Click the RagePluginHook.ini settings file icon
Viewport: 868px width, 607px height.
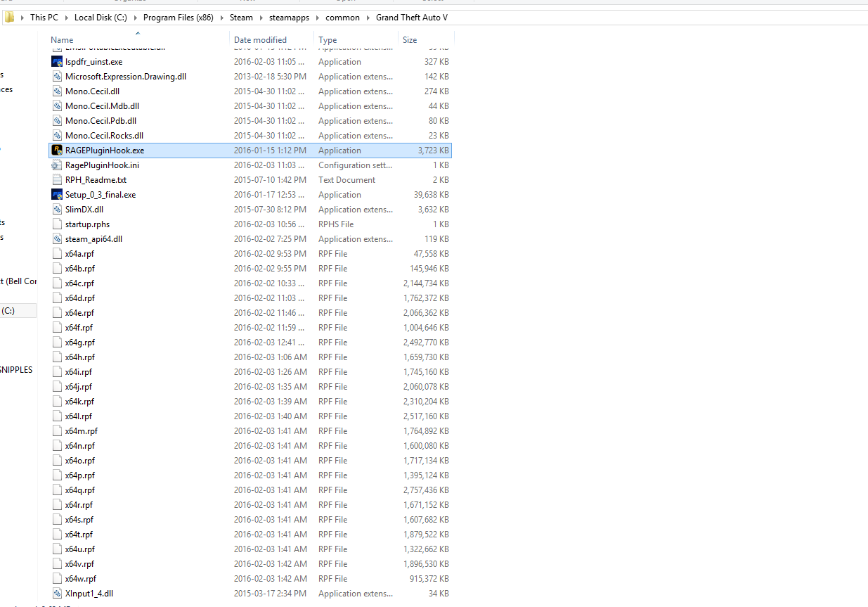click(x=58, y=165)
